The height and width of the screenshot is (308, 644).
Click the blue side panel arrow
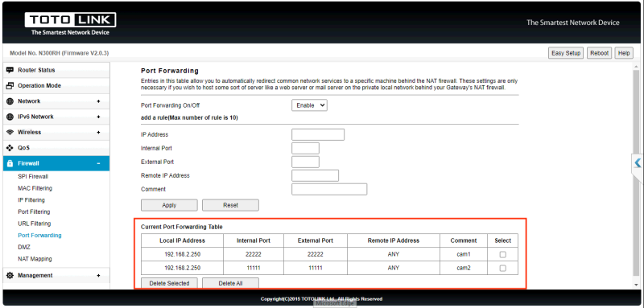point(638,163)
